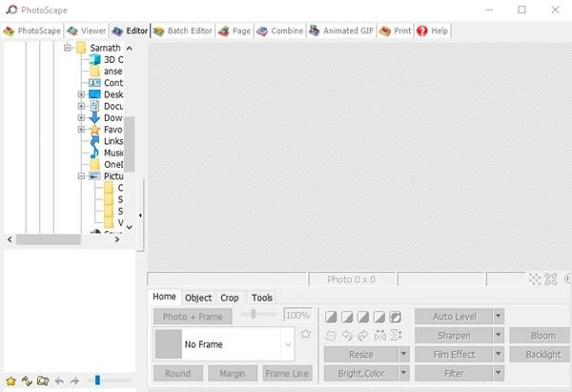This screenshot has height=392, width=572.
Task: Click the favorites star icon at bottom left
Action: tap(10, 381)
